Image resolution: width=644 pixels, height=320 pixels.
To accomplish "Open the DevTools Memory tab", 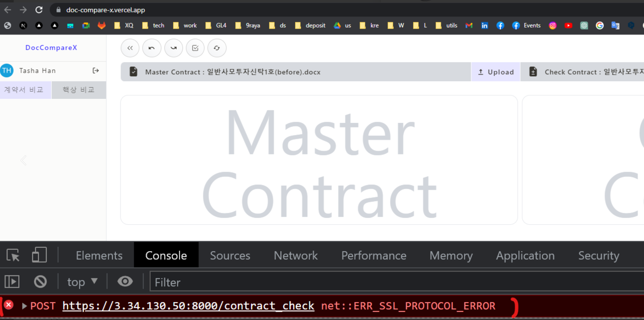I will (x=451, y=255).
